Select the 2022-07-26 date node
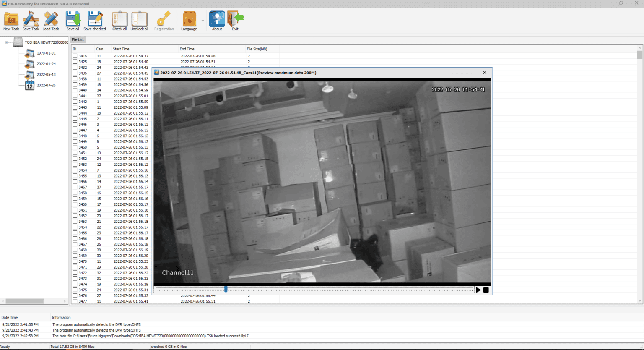This screenshot has height=350, width=644. 46,85
